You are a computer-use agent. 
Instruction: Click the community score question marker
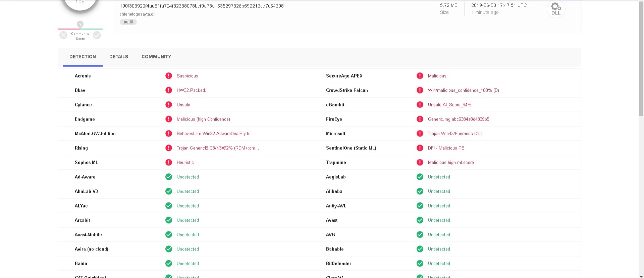(80, 24)
